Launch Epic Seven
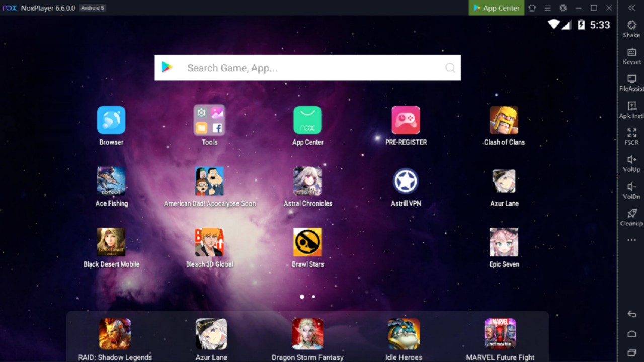Viewport: 644px width, 362px height. tap(504, 242)
